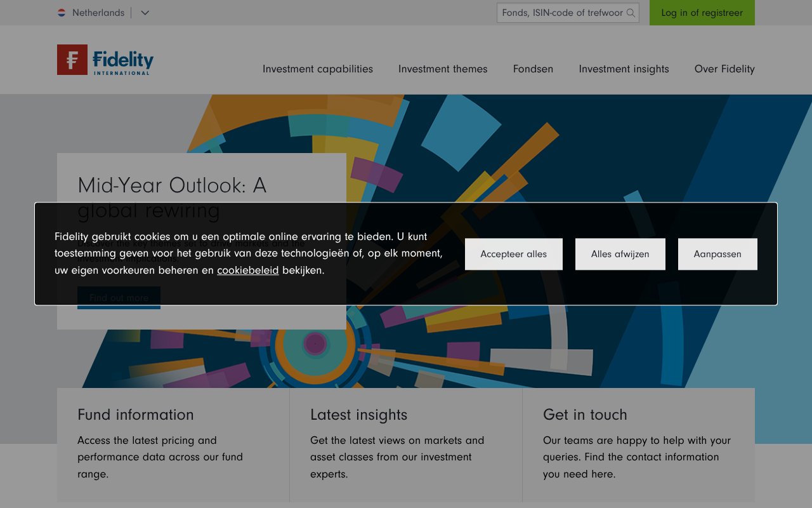Open the Latest insights section
812x508 pixels.
tap(358, 415)
